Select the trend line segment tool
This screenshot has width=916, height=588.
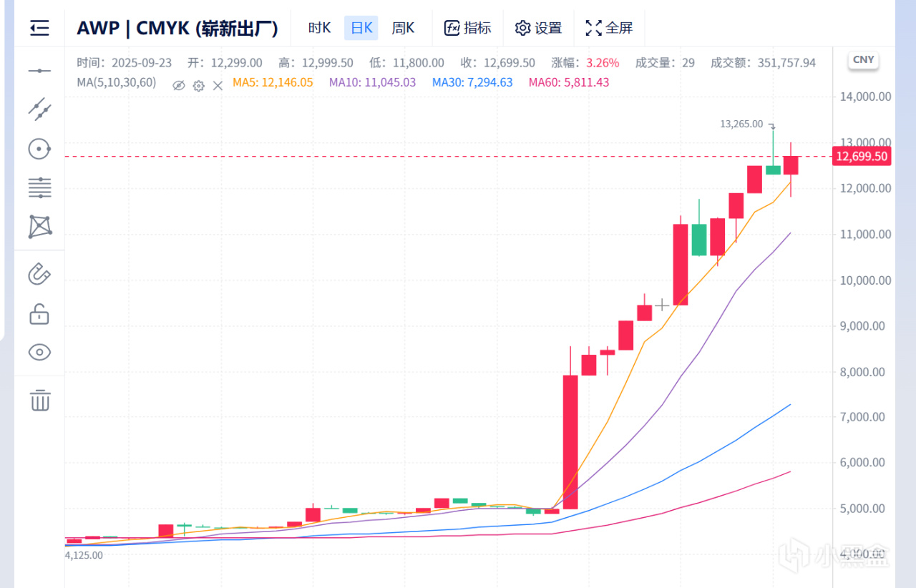tap(39, 109)
